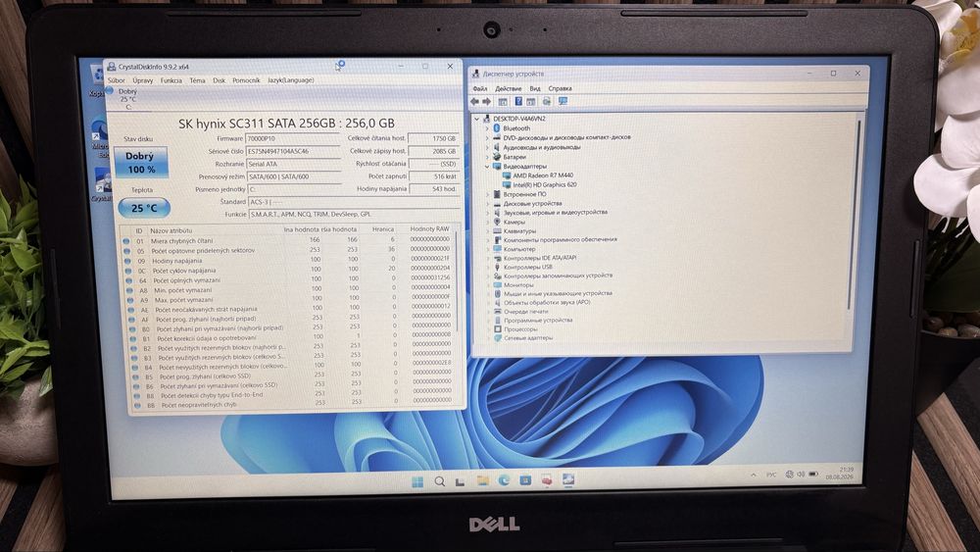Open the Funkcia menu in CrystalDiskInfo

[171, 80]
